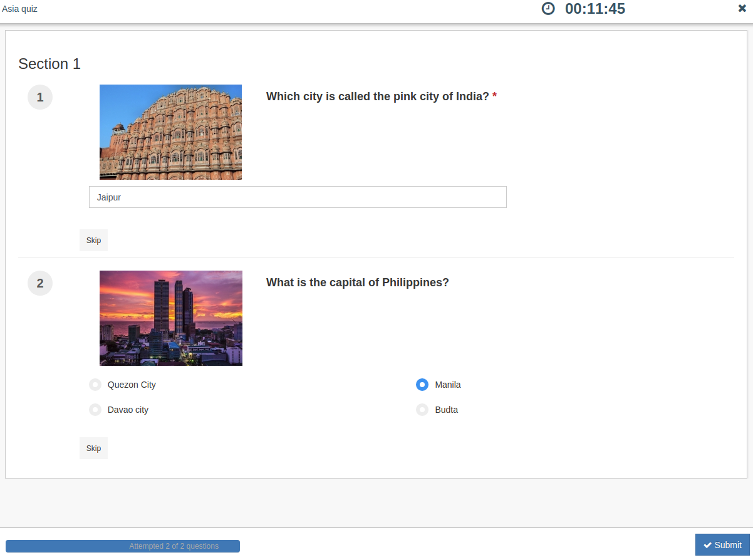Select the Quezon City radio option
This screenshot has height=560, width=753.
95,385
